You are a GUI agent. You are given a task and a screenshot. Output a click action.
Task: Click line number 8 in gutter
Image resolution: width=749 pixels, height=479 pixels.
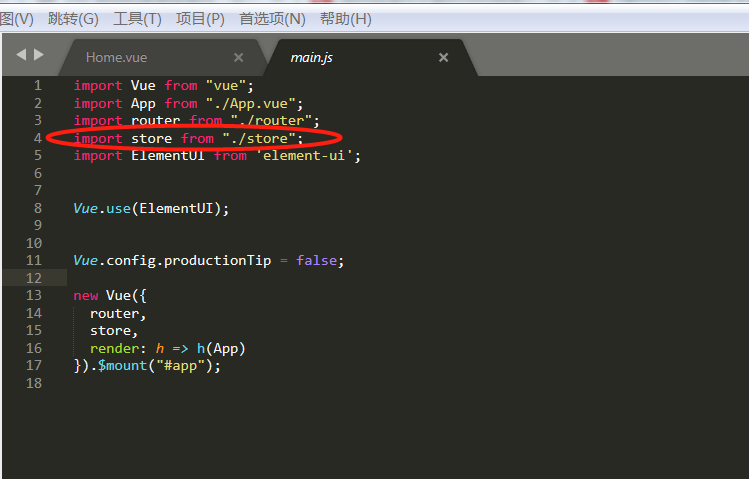(38, 208)
